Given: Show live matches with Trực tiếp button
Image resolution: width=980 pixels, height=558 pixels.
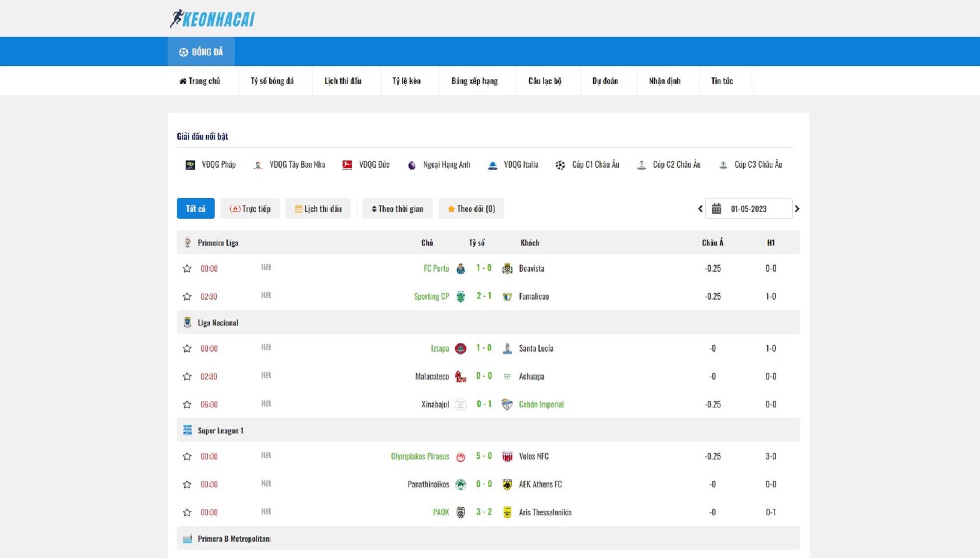Looking at the screenshot, I should point(250,209).
